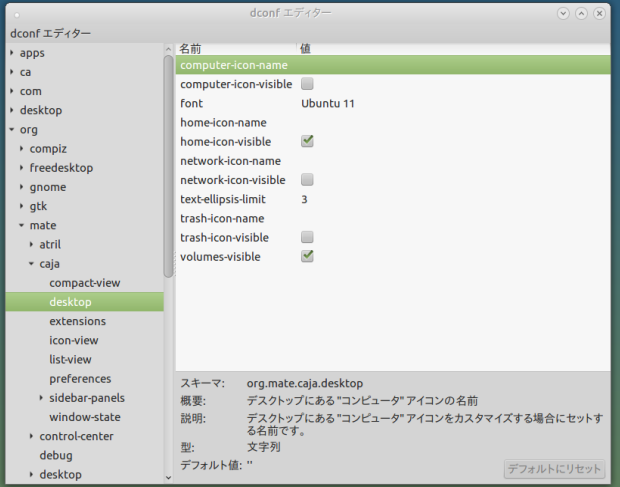The width and height of the screenshot is (620, 487).
Task: Select the list-view tree item
Action: [70, 359]
